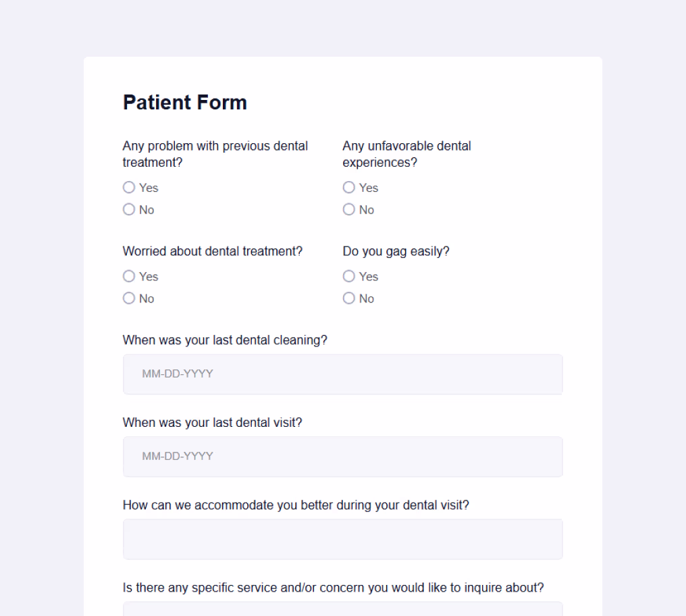
Task: Mark Yes for worried about dental treatment
Action: click(128, 276)
